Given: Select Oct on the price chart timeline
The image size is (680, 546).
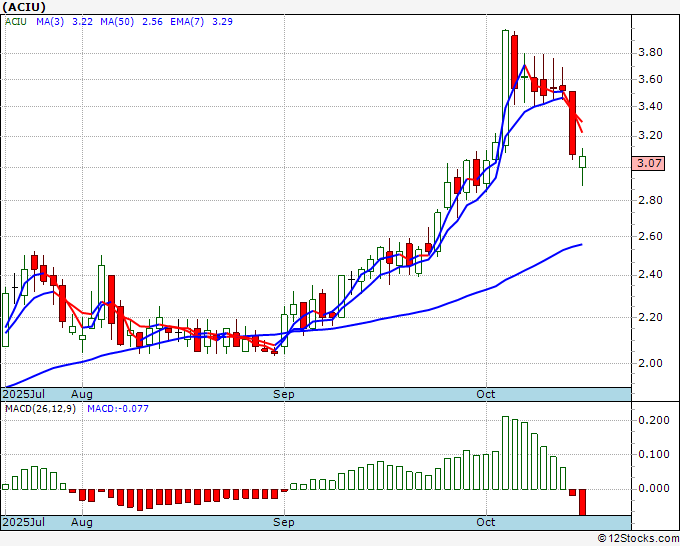Looking at the screenshot, I should tap(486, 394).
